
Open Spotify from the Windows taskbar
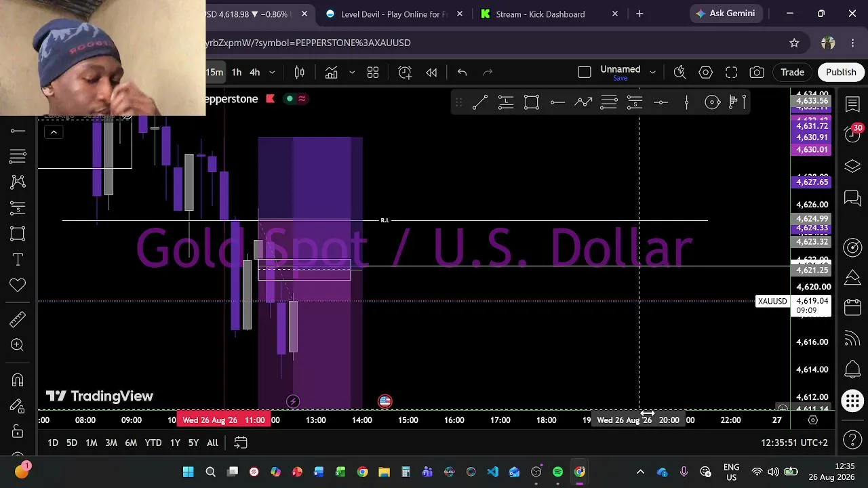tap(557, 472)
